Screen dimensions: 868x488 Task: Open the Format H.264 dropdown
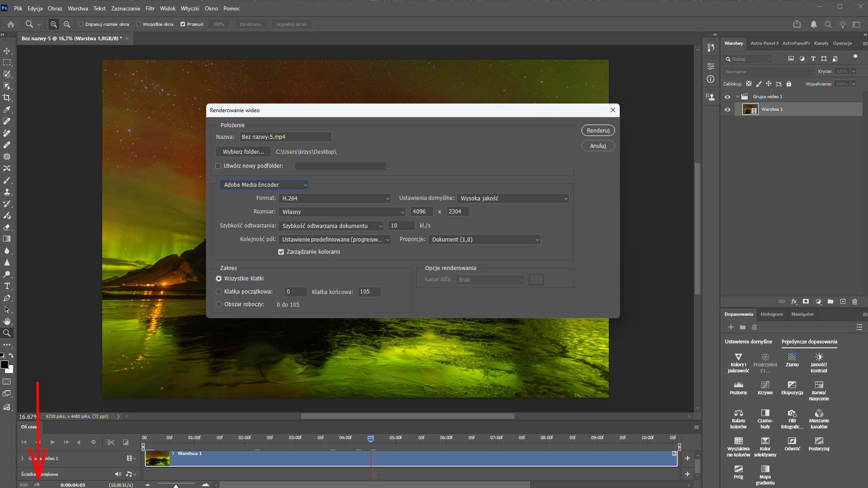pos(335,199)
